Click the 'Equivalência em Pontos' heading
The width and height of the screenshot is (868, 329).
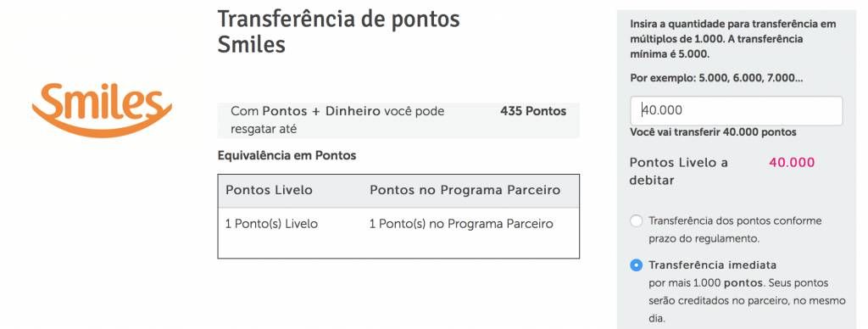click(x=287, y=156)
